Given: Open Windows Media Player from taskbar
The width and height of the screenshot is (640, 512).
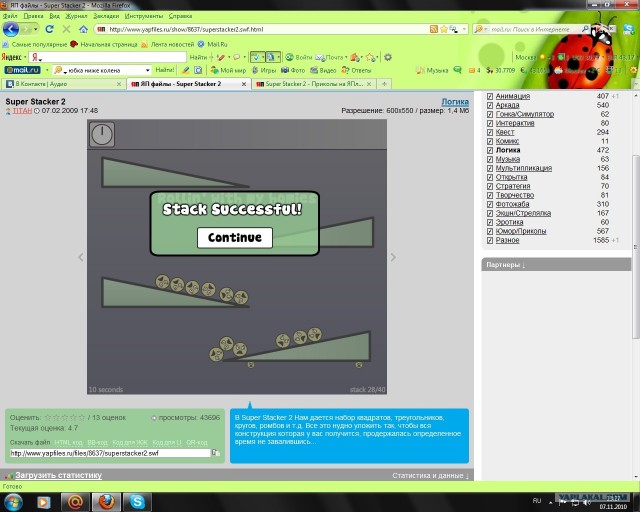Looking at the screenshot, I should (43, 502).
